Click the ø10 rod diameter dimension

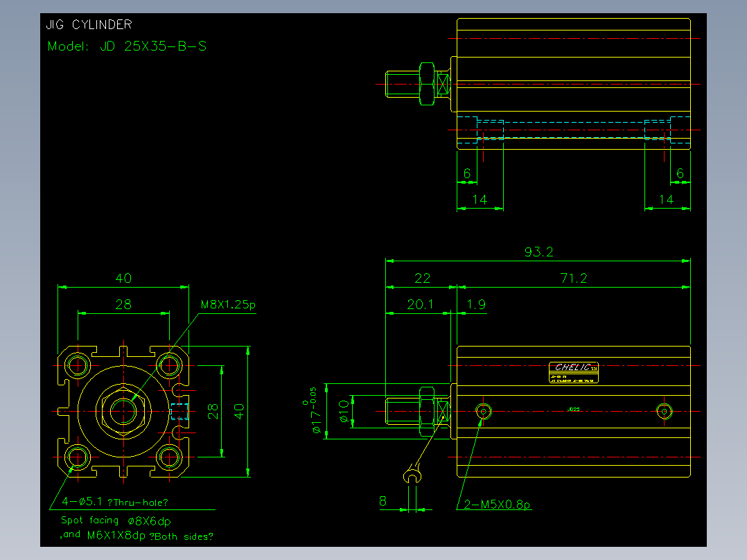(344, 411)
